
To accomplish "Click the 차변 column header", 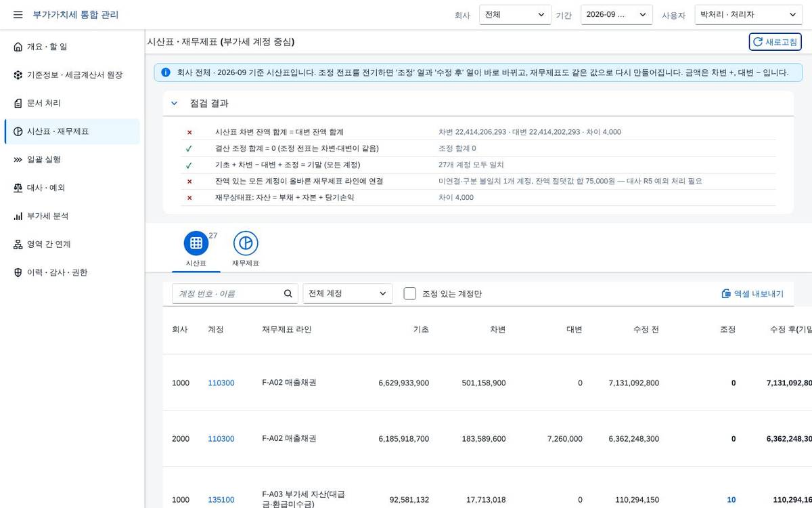I will click(497, 329).
